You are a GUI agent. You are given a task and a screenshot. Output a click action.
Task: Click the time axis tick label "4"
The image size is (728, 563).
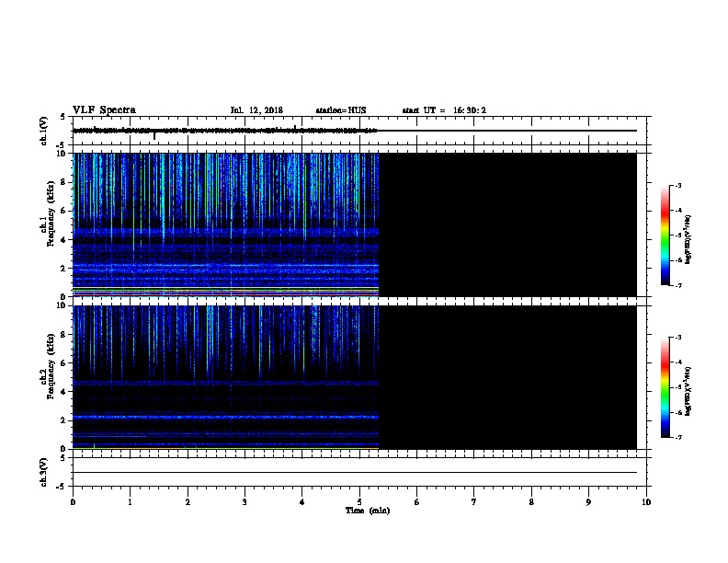click(x=302, y=502)
